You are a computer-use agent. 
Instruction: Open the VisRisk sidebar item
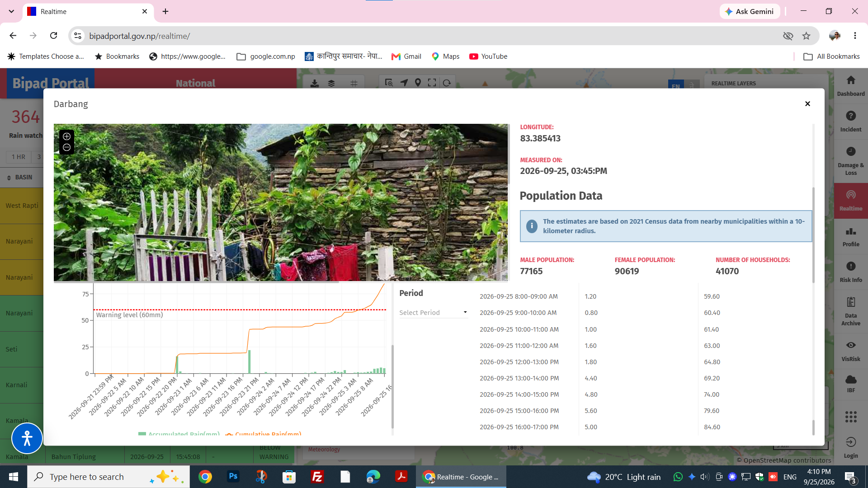pyautogui.click(x=851, y=351)
